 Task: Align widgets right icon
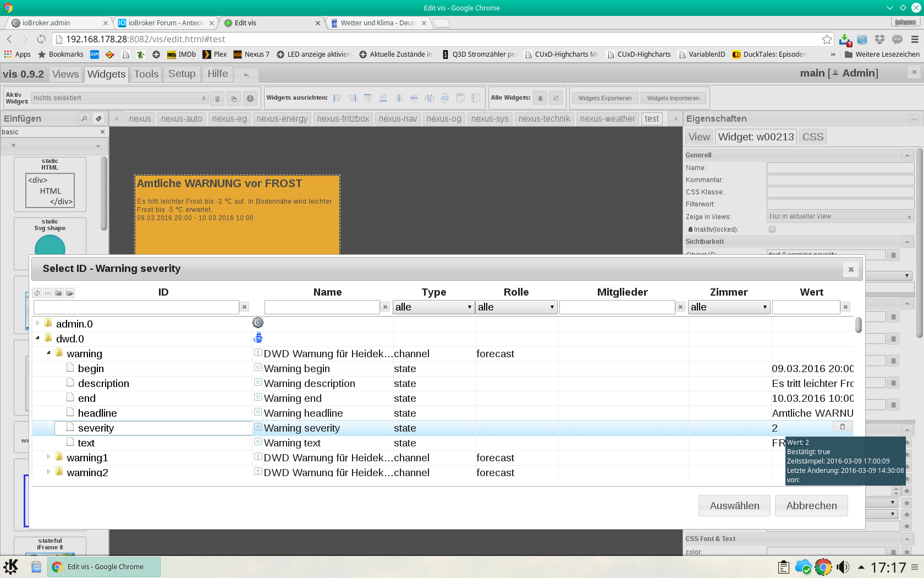coord(353,98)
